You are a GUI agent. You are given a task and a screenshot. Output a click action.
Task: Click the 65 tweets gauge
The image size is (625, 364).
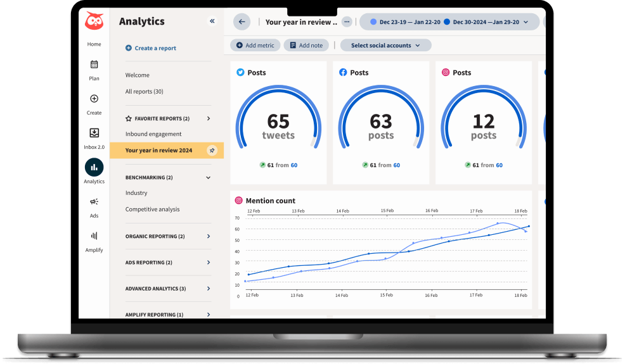click(278, 125)
